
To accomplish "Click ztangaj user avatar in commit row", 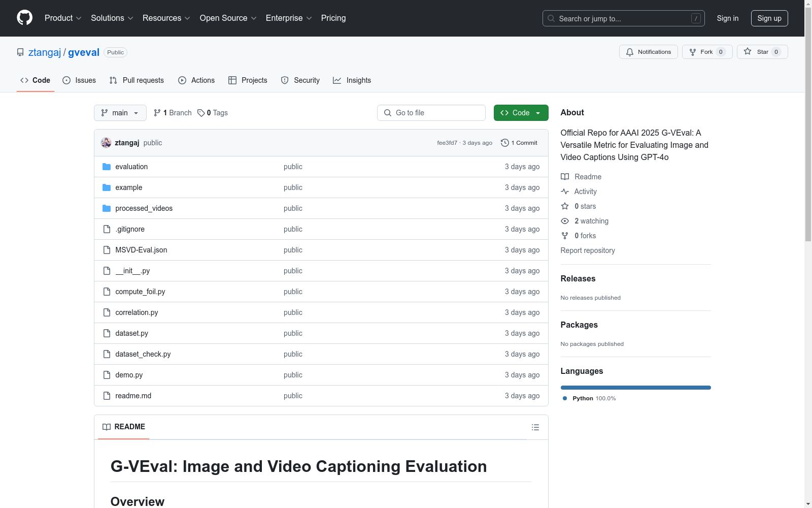I will coord(106,143).
